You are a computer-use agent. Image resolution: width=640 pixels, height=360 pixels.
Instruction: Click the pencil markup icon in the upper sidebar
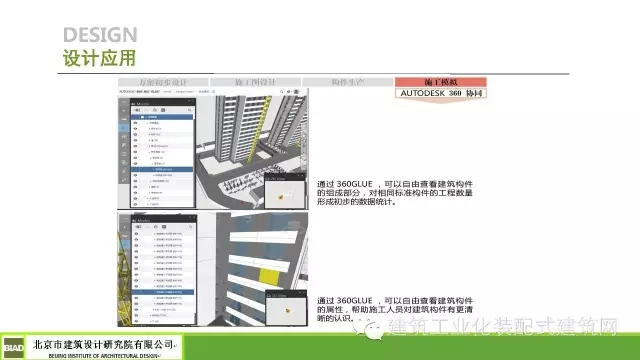[124, 145]
